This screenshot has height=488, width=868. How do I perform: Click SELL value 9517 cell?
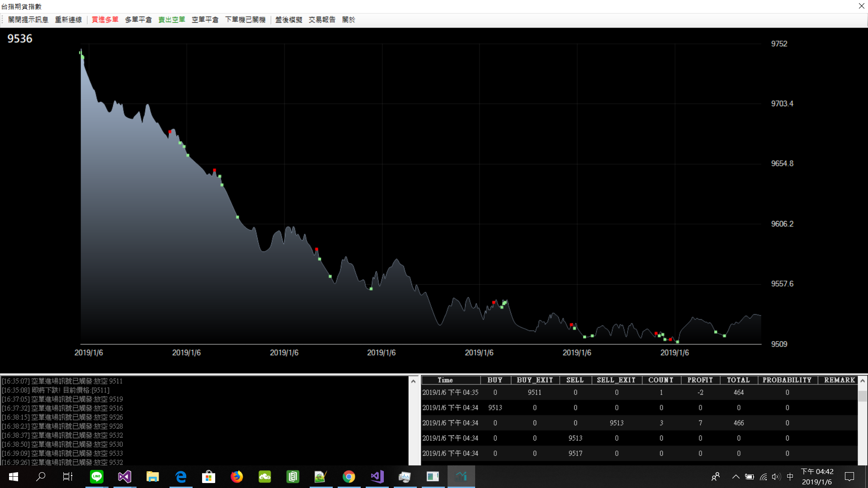point(575,454)
